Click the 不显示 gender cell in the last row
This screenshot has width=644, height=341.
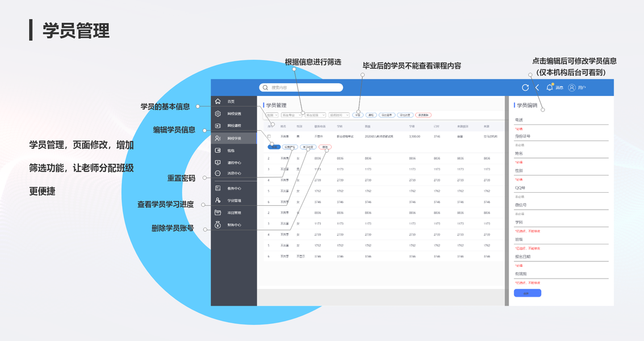tap(300, 256)
